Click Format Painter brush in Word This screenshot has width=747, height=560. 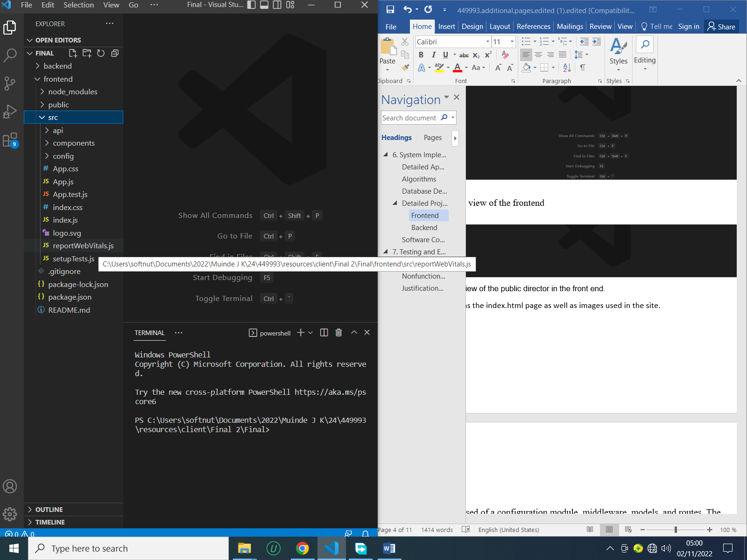(405, 68)
